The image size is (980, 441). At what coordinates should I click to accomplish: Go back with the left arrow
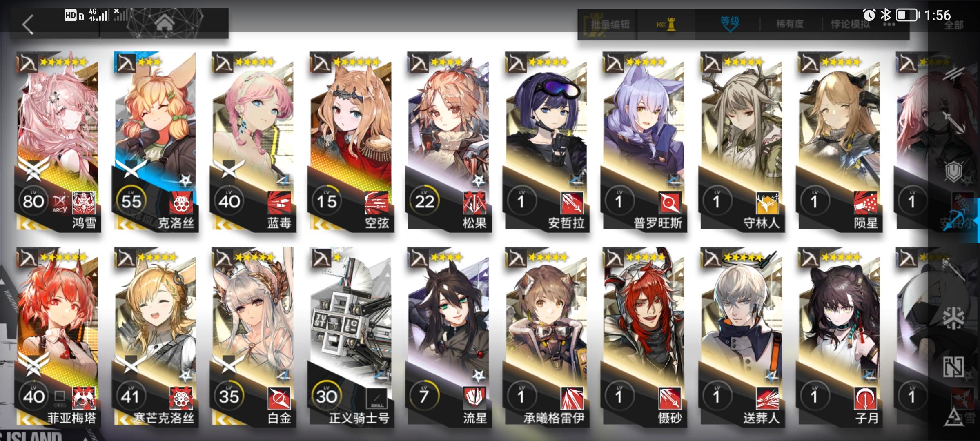pos(28,24)
